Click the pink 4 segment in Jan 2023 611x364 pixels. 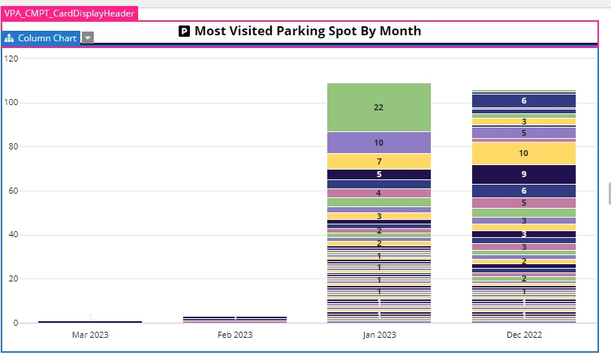tap(379, 193)
